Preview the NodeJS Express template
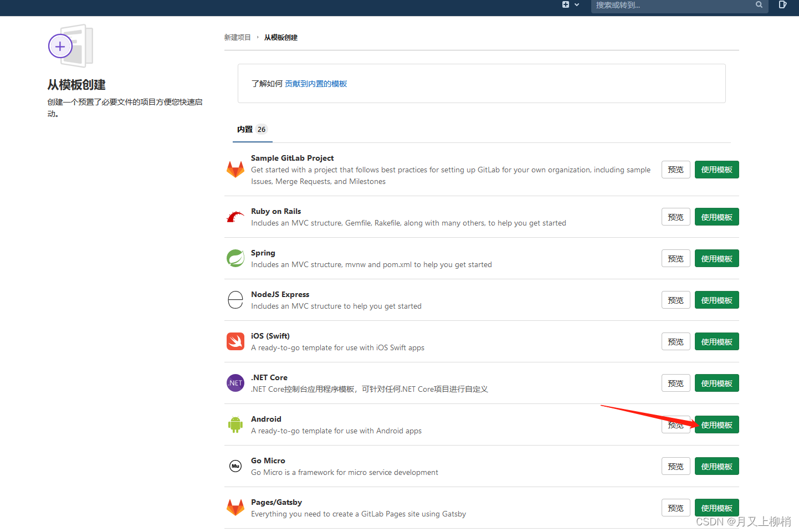Image resolution: width=799 pixels, height=532 pixels. tap(676, 300)
